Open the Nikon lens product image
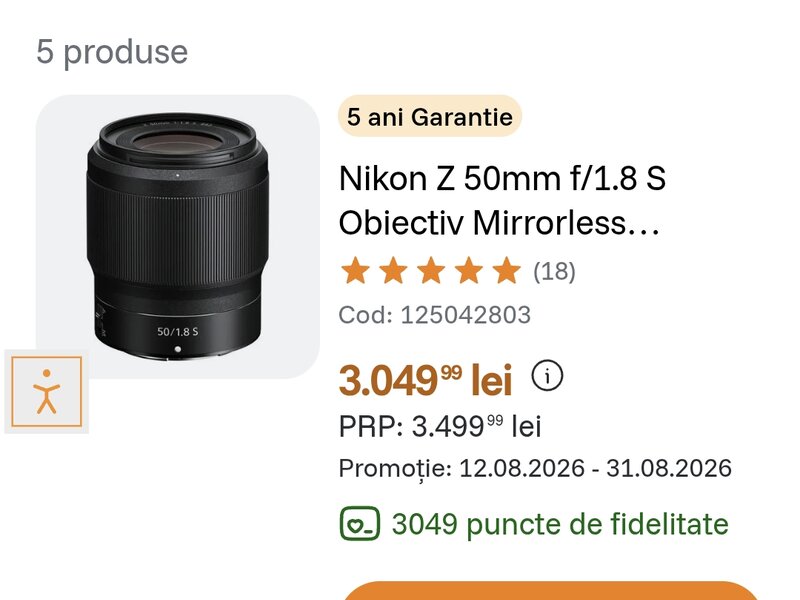Screen dimensions: 800x600 point(178,237)
